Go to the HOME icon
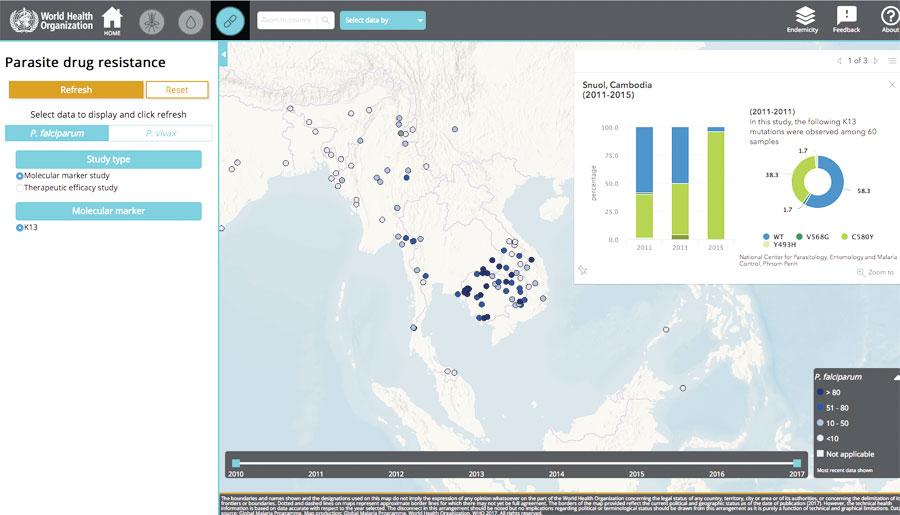This screenshot has width=900, height=515. (x=112, y=21)
